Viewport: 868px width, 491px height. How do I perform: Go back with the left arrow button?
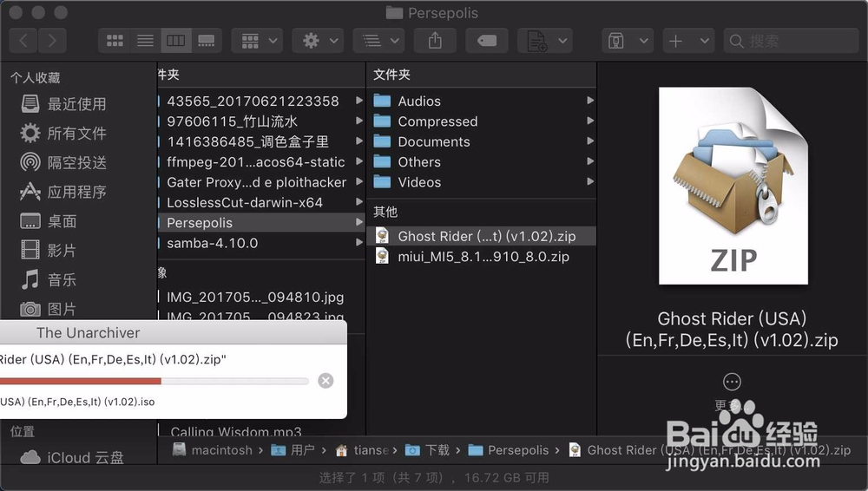[23, 41]
